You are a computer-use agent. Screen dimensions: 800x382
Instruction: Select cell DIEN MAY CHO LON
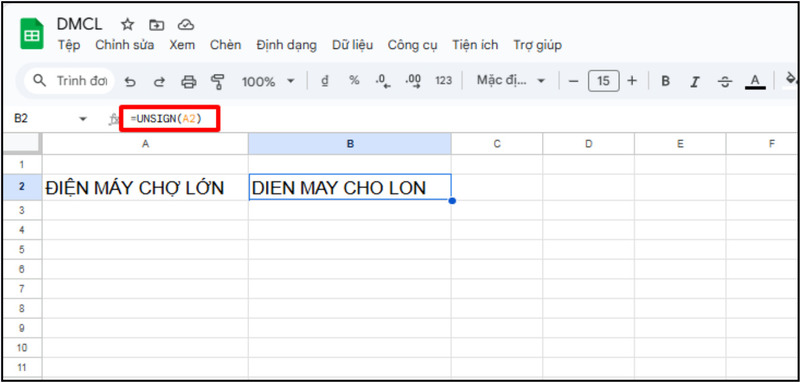pyautogui.click(x=349, y=188)
